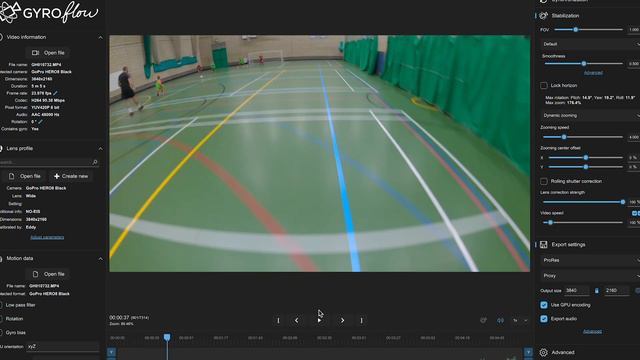Screen dimensions: 640x360
Task: Click the lens search magnifier icon
Action: coord(95,162)
